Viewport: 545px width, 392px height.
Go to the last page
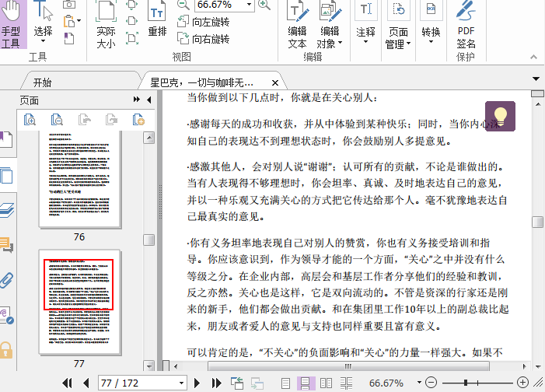click(217, 383)
